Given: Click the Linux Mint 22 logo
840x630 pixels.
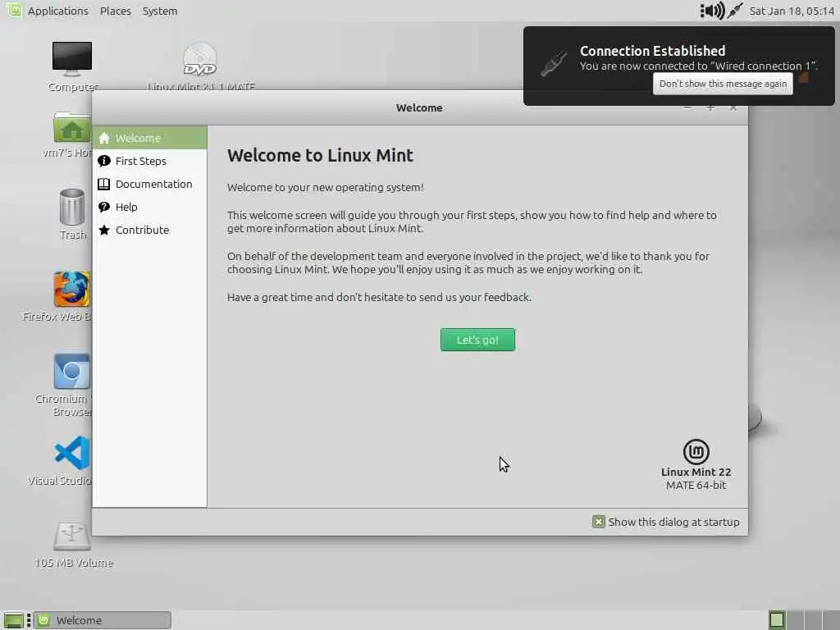Looking at the screenshot, I should click(x=696, y=452).
